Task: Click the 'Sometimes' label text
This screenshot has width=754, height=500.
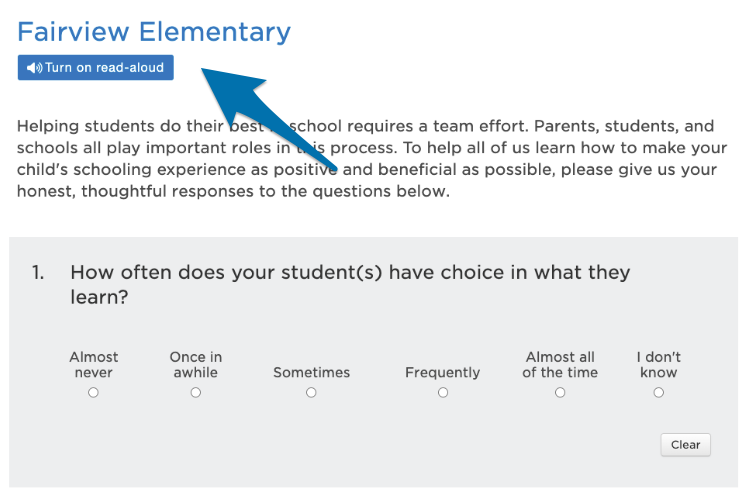Action: point(312,373)
